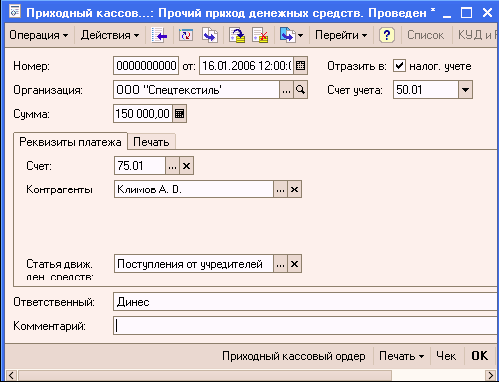
Task: Click the unpost document icon with the red cross
Action: 260,35
